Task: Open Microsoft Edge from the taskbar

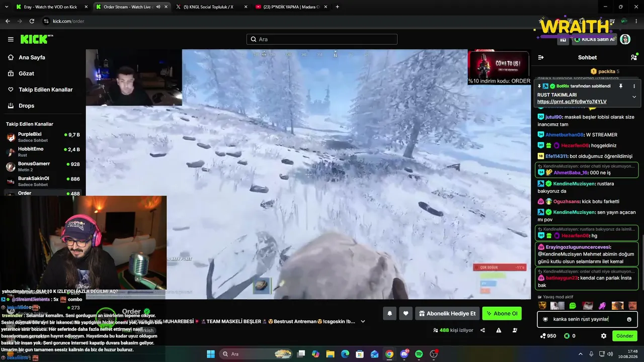Action: (x=345, y=354)
